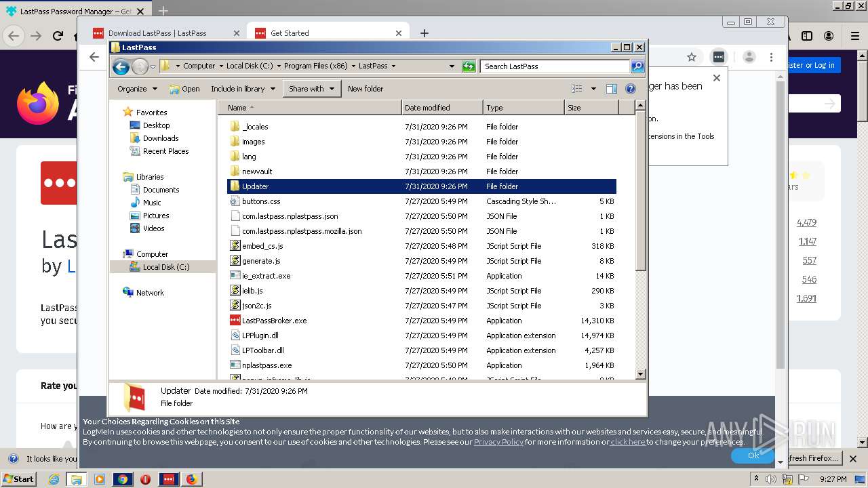The image size is (868, 488).
Task: Expand address bar history dropdown
Action: coord(452,66)
